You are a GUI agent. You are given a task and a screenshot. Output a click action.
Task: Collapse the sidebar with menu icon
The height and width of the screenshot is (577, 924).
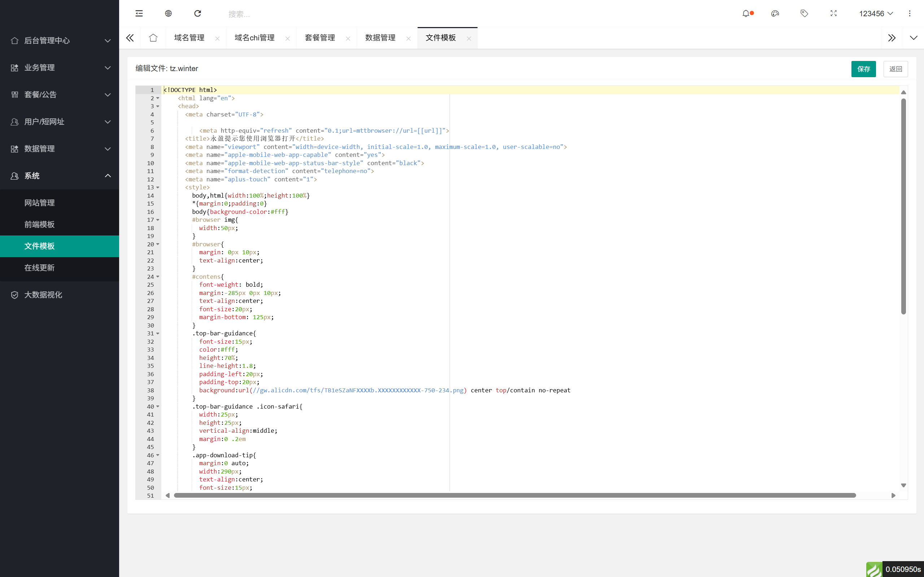pyautogui.click(x=139, y=13)
